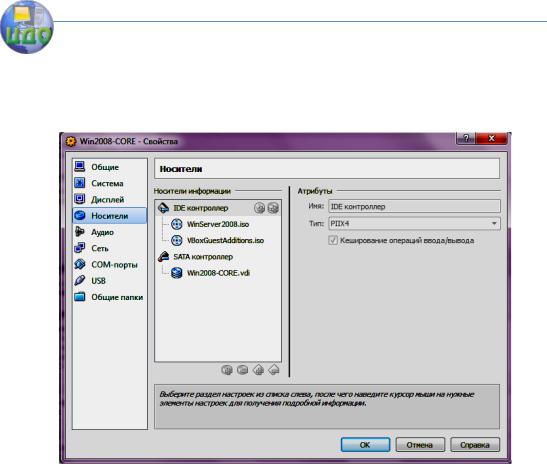Add hard disk on IDE controller row
The image size is (547, 464).
tap(273, 208)
